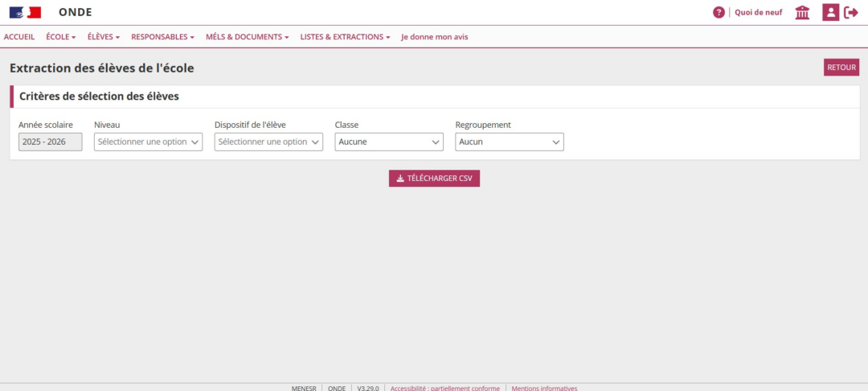
Task: Click the Critères de sélection des élèves heading
Action: tap(99, 97)
